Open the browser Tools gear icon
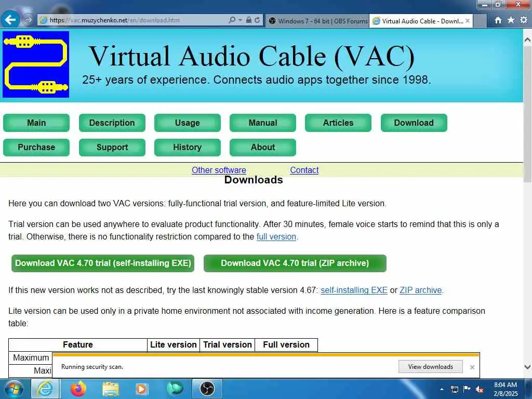 (524, 20)
